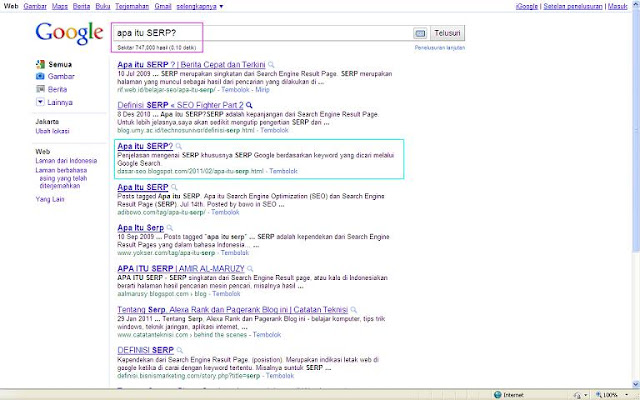640x400 pixels.
Task: Open Buku in top navigation bar
Action: coord(103,7)
